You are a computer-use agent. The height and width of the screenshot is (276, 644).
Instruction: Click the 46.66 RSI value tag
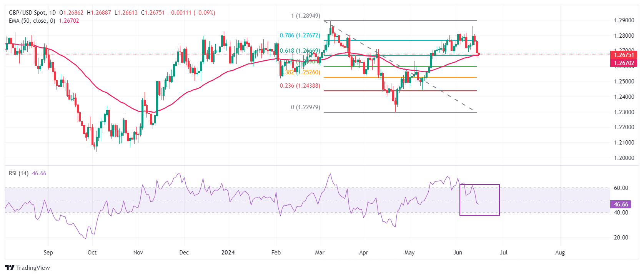tap(621, 205)
